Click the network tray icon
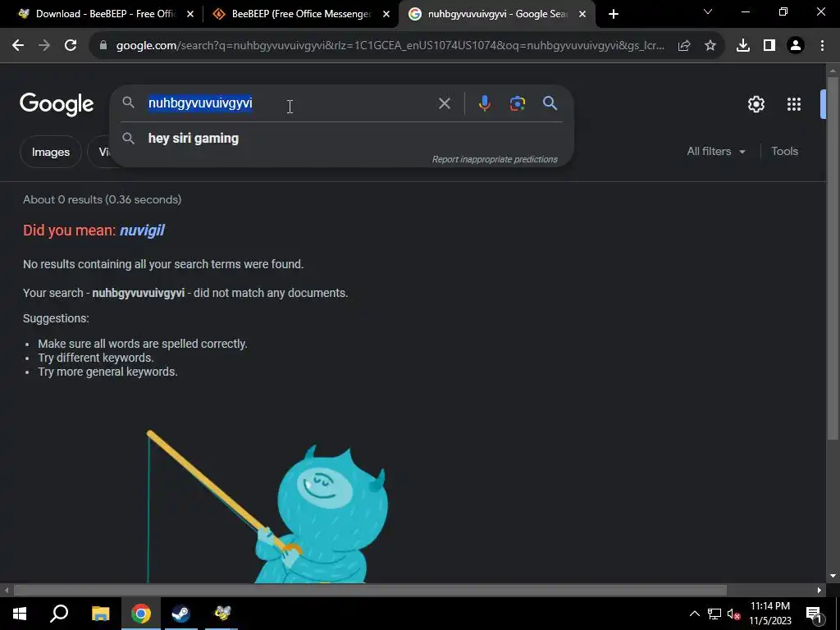 714,614
